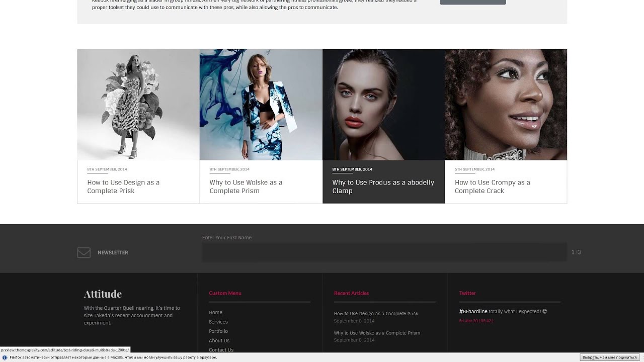Open article Why to Use Wolske as a Complete Prism card
644x362 pixels.
tap(246, 187)
